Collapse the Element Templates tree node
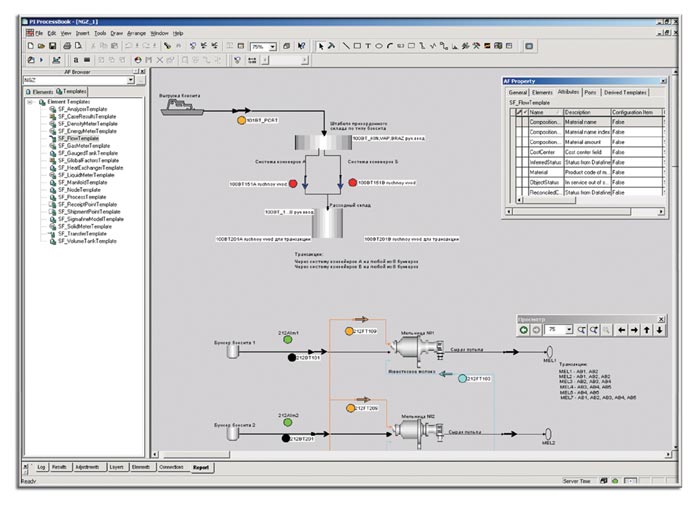Image resolution: width=700 pixels, height=507 pixels. pos(30,103)
